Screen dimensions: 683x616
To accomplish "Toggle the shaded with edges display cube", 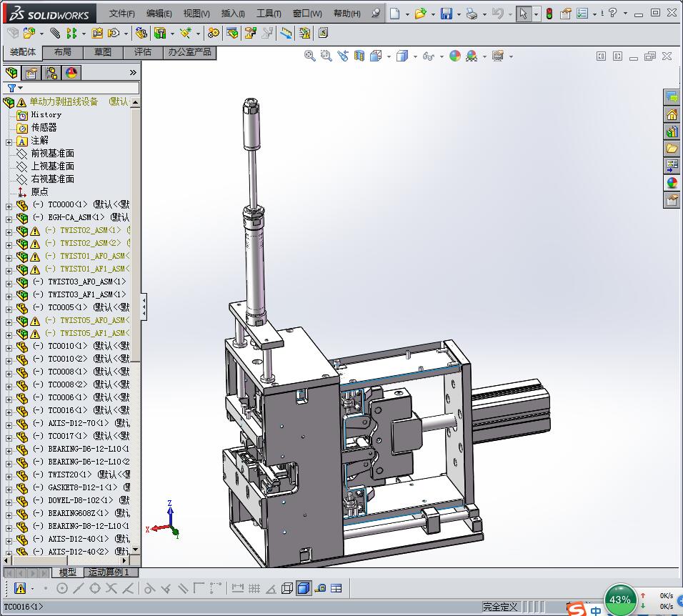I will [303, 588].
